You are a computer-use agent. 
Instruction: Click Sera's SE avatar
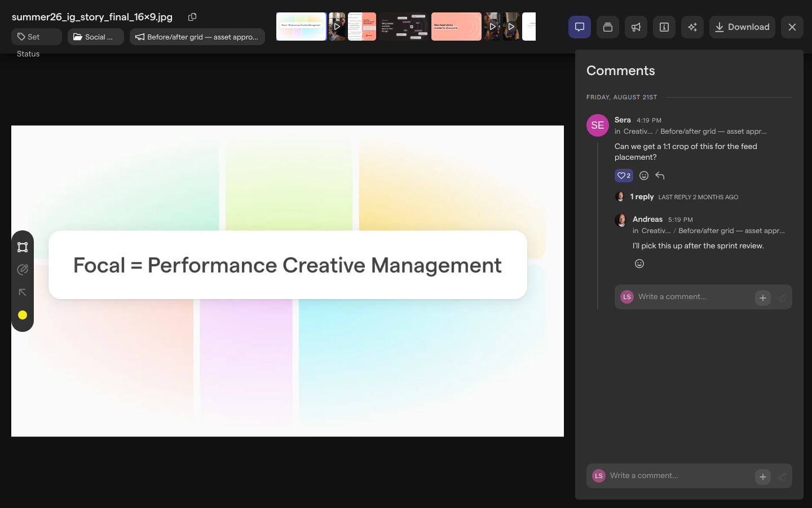point(598,125)
